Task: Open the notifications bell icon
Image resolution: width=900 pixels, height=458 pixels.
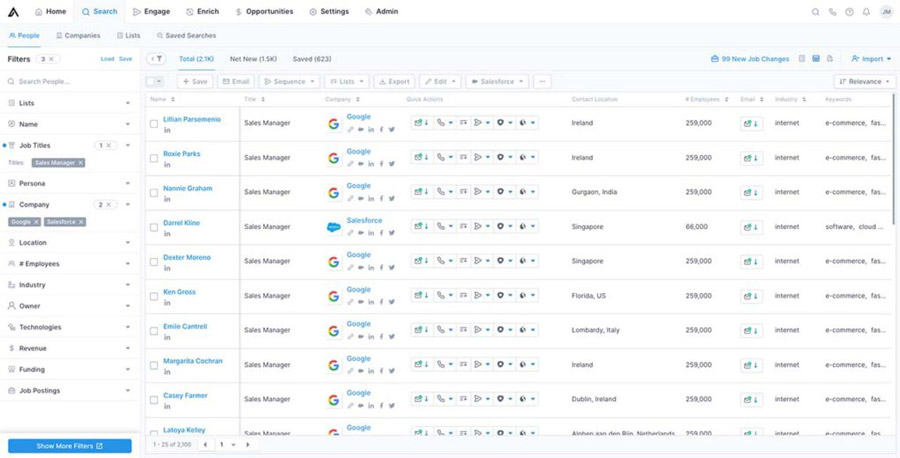Action: tap(866, 12)
